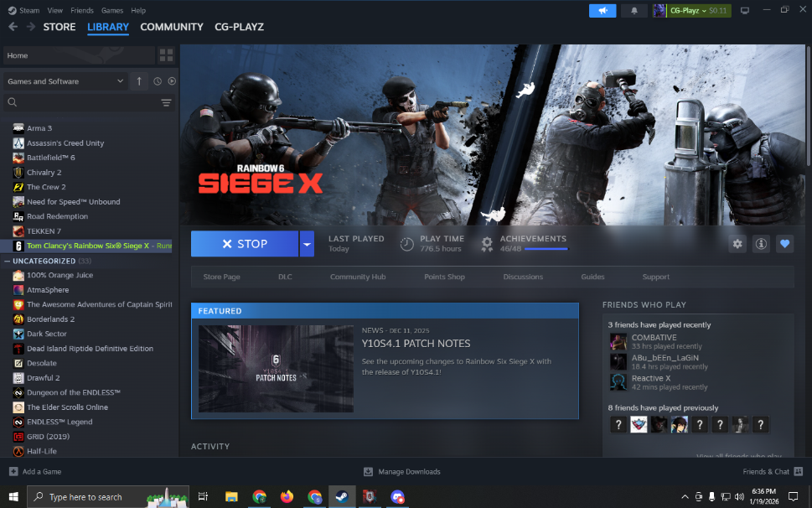Go back with the left arrow

point(13,27)
